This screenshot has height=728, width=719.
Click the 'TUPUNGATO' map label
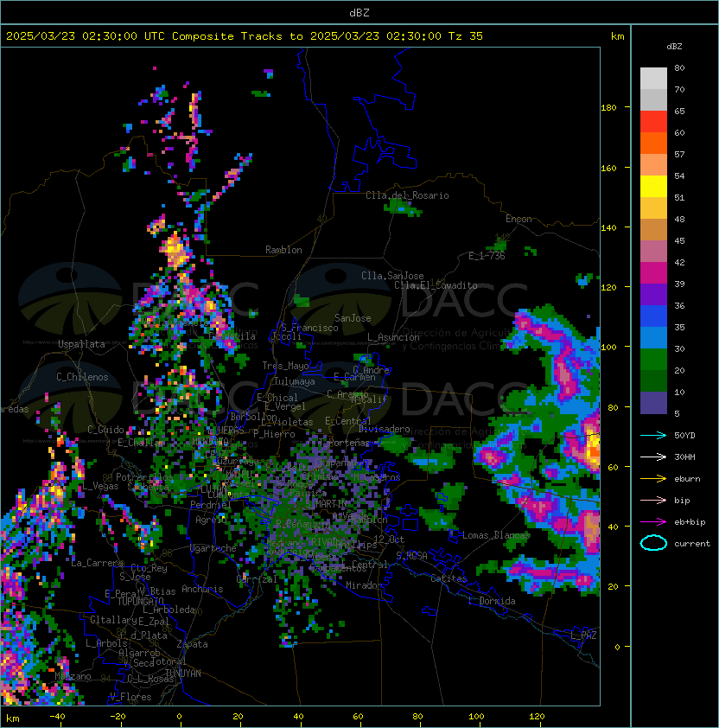click(141, 602)
